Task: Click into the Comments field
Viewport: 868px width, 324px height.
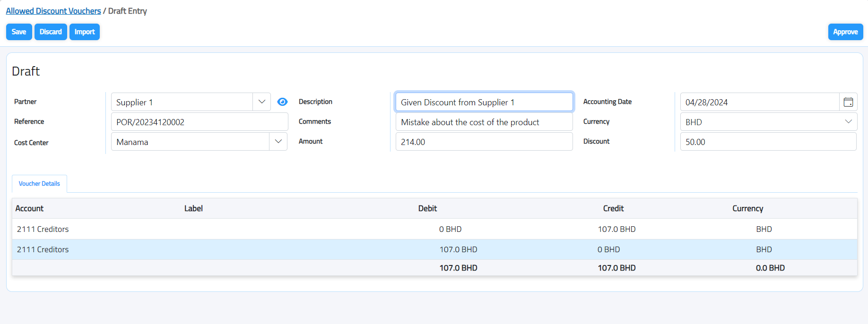Action: pos(484,122)
